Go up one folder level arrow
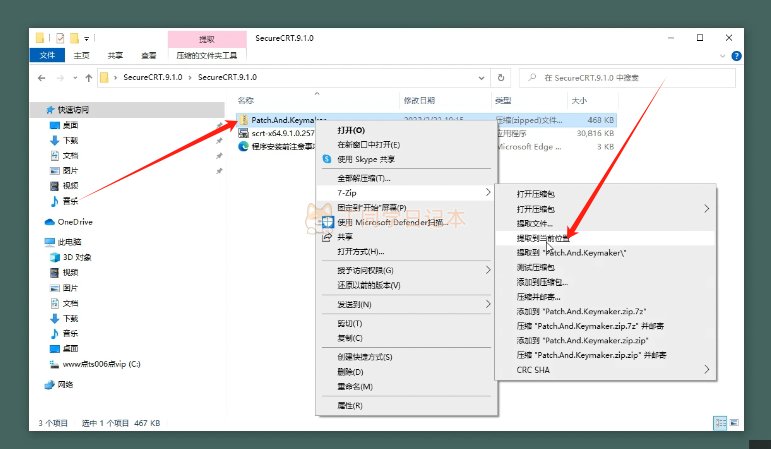Image resolution: width=771 pixels, height=449 pixels. click(89, 78)
